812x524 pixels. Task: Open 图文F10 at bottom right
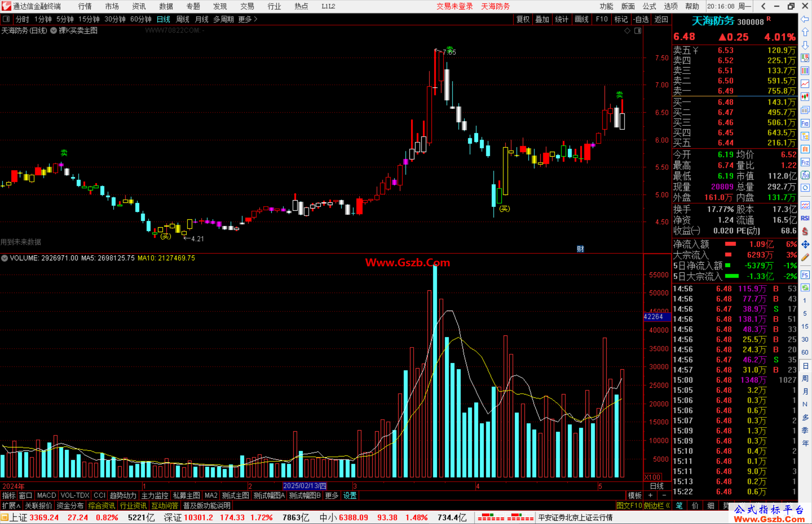click(629, 506)
